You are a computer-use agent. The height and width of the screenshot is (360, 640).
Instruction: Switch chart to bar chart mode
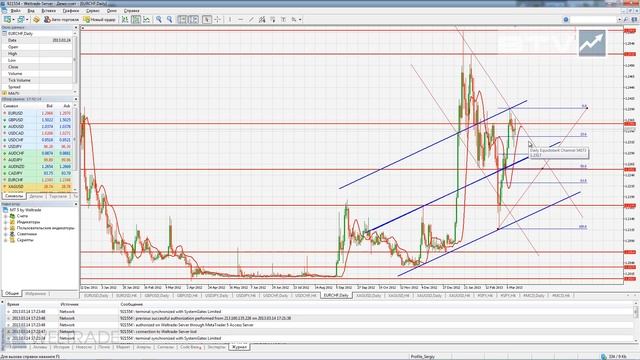(x=125, y=19)
